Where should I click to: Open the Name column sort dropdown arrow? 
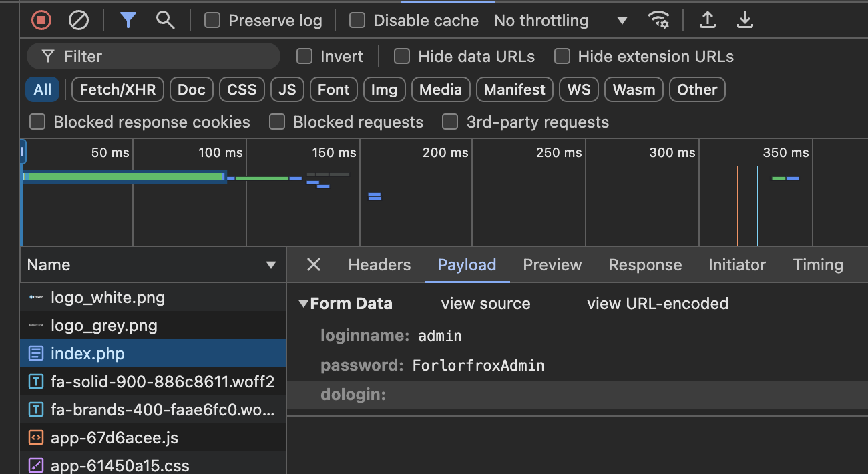coord(271,265)
